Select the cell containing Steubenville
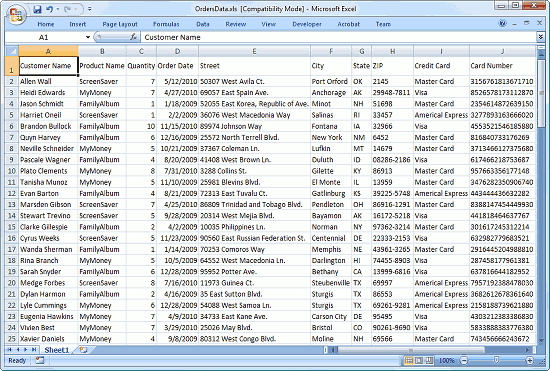The width and height of the screenshot is (550, 371). click(331, 283)
